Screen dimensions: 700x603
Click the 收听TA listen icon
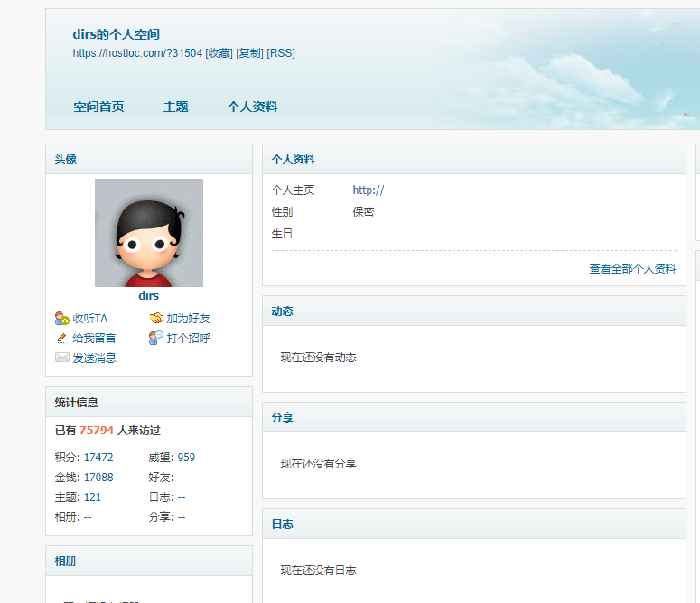click(x=61, y=318)
